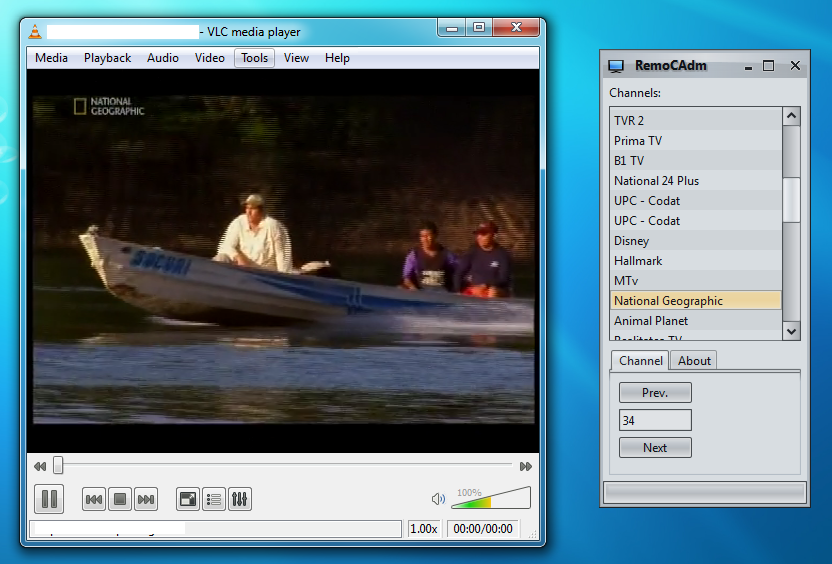Switch to the About tab in RemoCAdm
The width and height of the screenshot is (832, 564).
coord(694,361)
